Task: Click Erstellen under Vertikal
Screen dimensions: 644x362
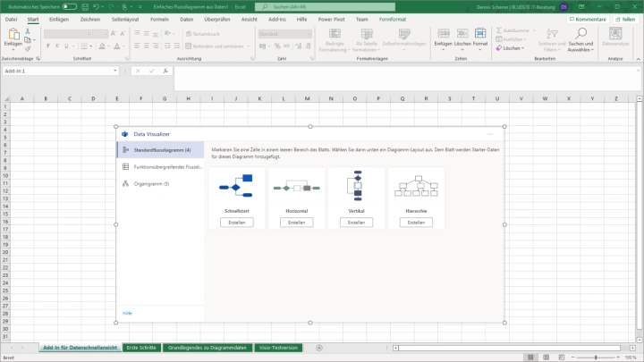Action: pos(357,223)
